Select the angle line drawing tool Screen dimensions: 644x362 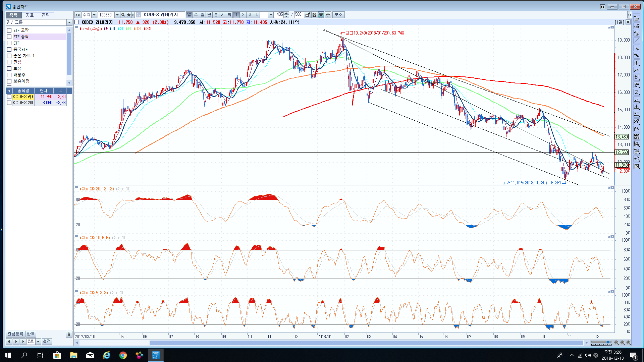[636, 100]
